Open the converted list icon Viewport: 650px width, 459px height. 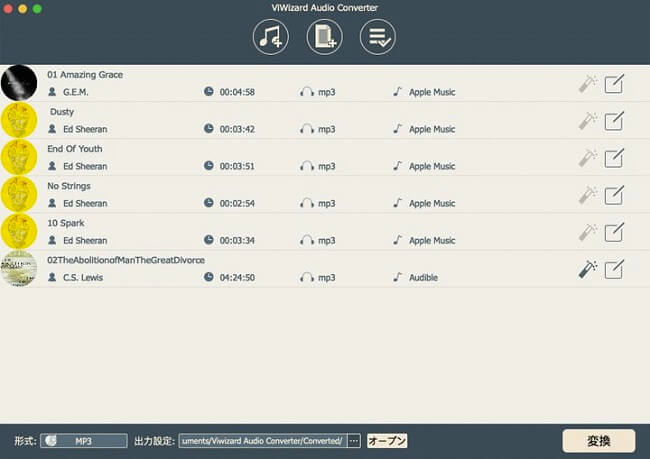tap(378, 37)
